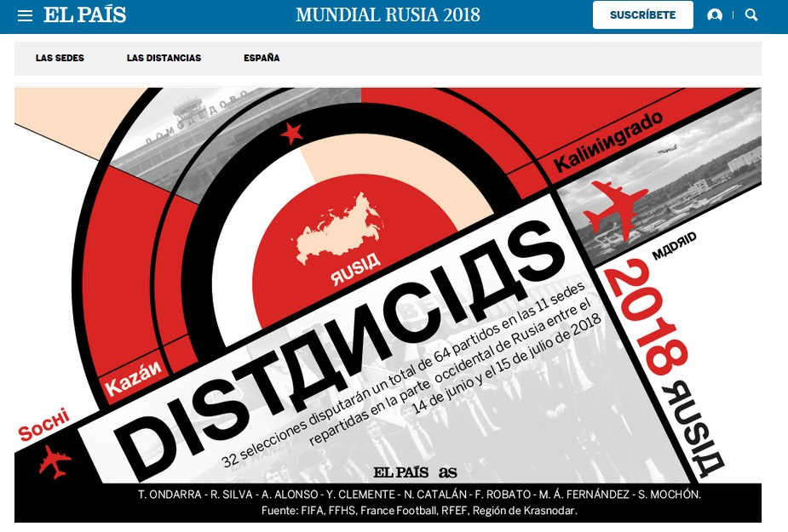Viewport: 788px width, 532px height.
Task: Click the Sochi label
Action: click(x=43, y=425)
